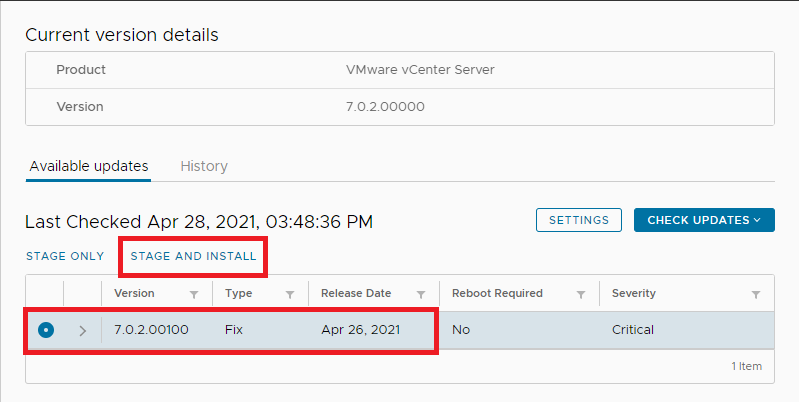
Task: Click the Version column filter icon
Action: [x=194, y=294]
